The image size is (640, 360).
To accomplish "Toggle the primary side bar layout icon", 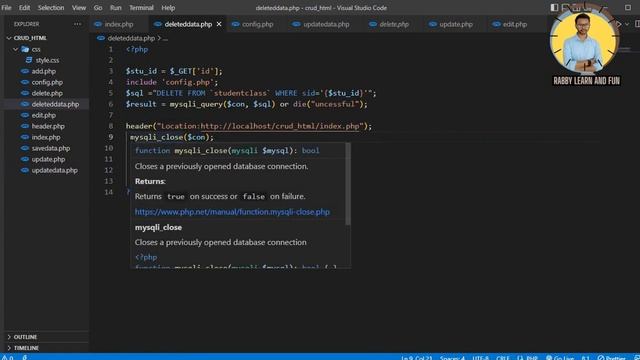I will [554, 7].
